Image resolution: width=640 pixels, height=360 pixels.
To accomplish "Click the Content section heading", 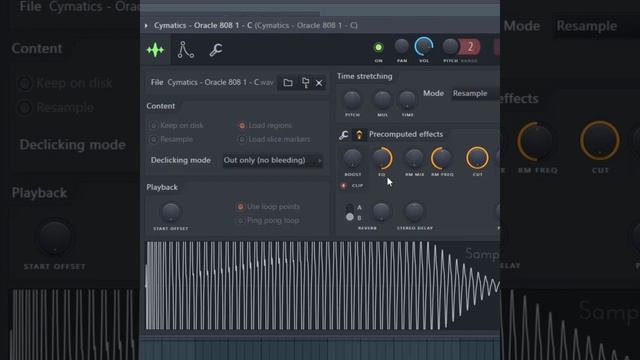I will pos(161,106).
